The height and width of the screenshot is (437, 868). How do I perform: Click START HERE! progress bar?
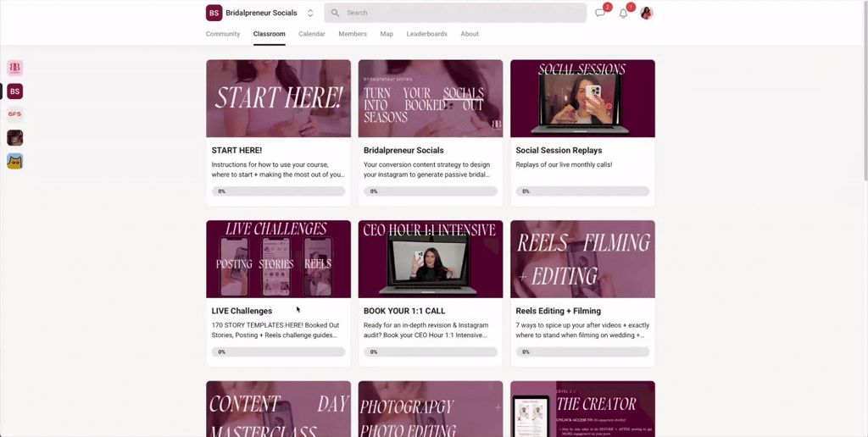[278, 191]
